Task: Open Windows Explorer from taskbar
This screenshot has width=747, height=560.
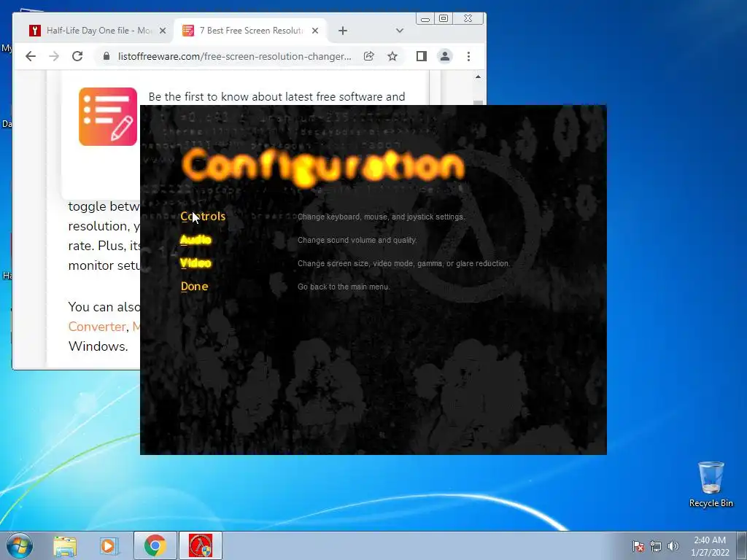Action: (65, 545)
